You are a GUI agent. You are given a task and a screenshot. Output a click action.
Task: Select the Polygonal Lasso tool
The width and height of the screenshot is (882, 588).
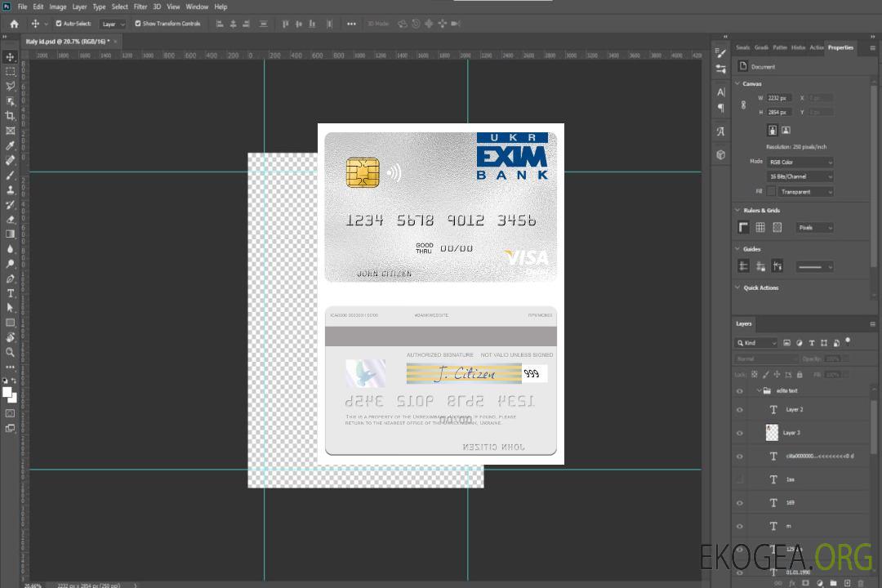[10, 86]
